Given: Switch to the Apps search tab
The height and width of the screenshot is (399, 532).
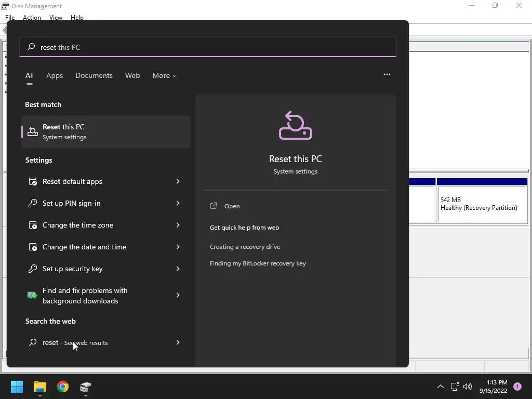Looking at the screenshot, I should coord(55,75).
